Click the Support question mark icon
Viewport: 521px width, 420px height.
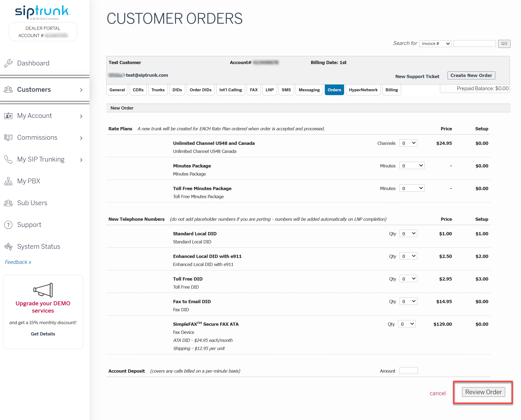(8, 225)
